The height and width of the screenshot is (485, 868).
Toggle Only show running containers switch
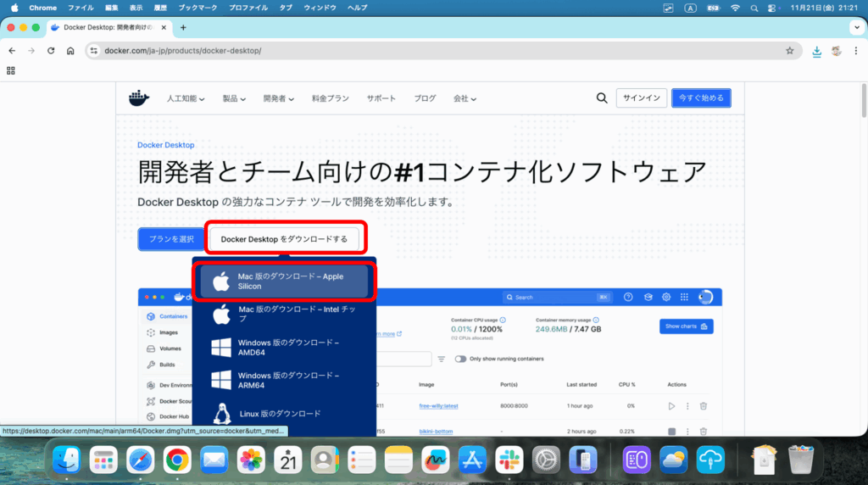[460, 359]
